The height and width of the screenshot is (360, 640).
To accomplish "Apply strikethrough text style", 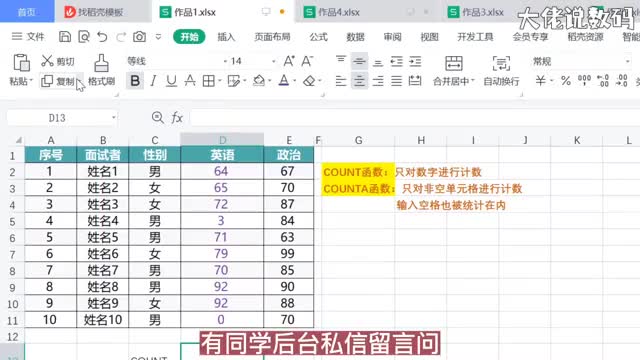I will (190, 81).
